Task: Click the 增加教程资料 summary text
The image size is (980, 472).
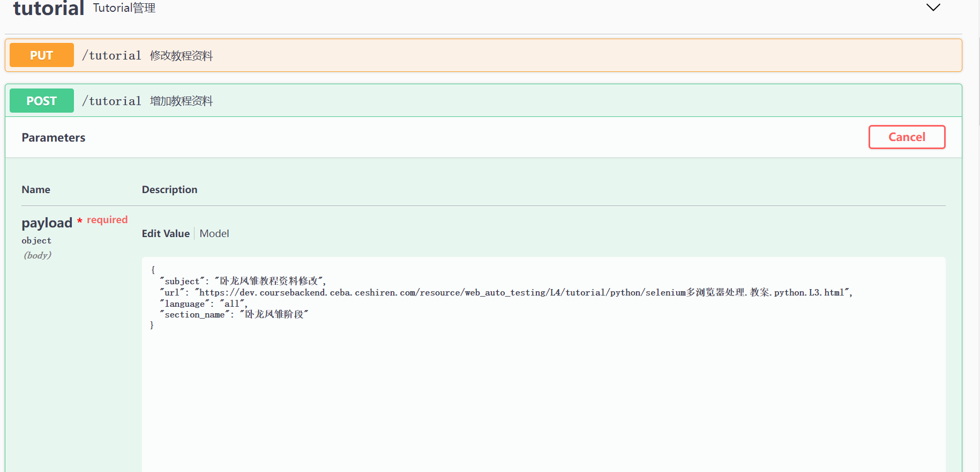Action: point(181,101)
